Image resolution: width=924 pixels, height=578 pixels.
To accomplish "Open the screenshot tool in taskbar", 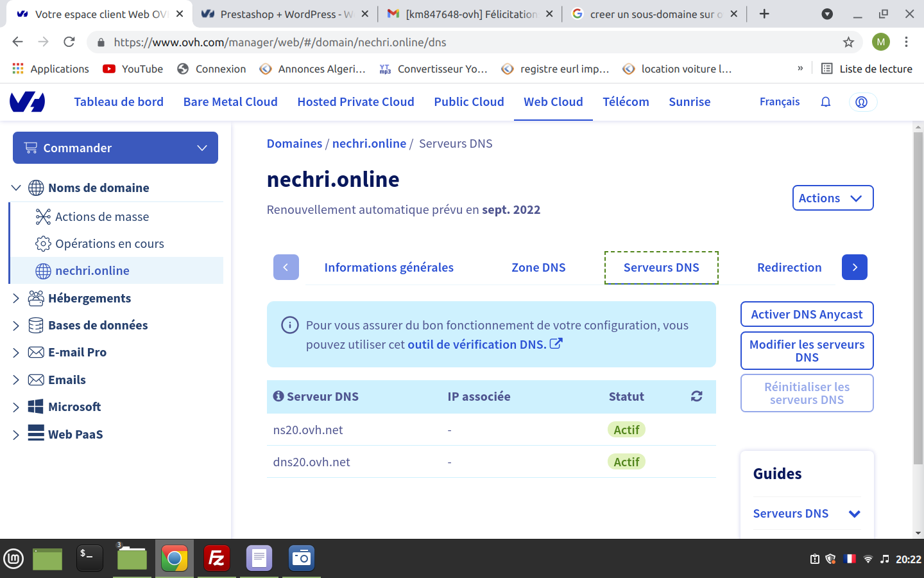I will 301,558.
